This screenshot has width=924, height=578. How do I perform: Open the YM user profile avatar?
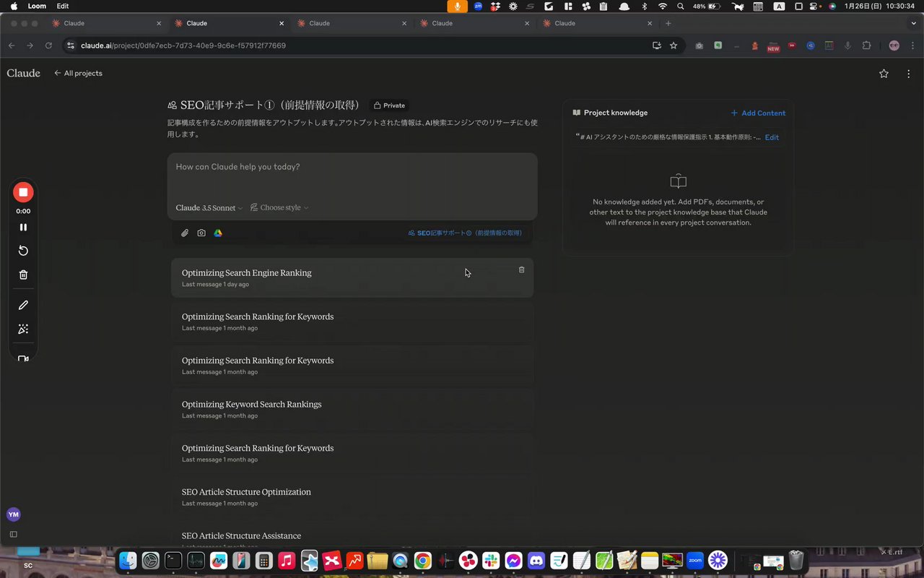tap(13, 514)
